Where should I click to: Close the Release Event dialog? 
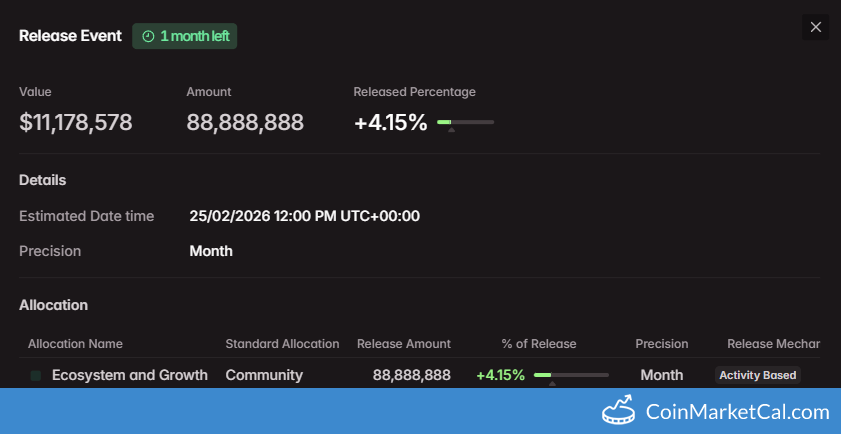[815, 27]
